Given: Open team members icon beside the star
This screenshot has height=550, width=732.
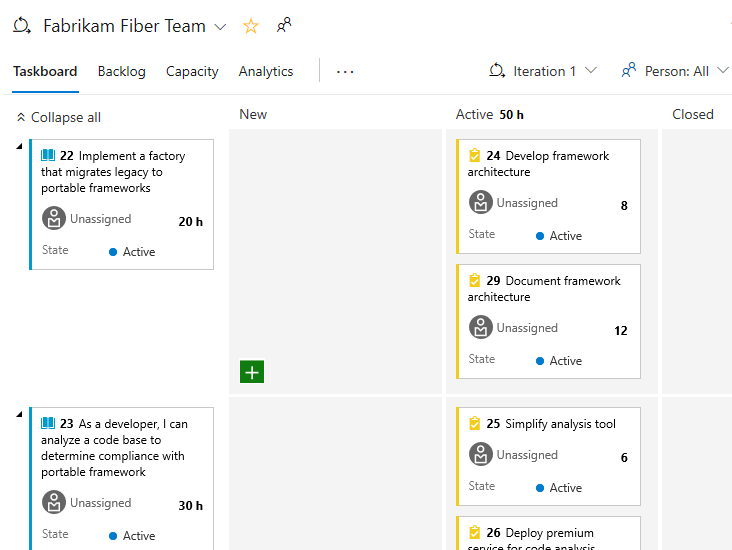Looking at the screenshot, I should pyautogui.click(x=285, y=26).
